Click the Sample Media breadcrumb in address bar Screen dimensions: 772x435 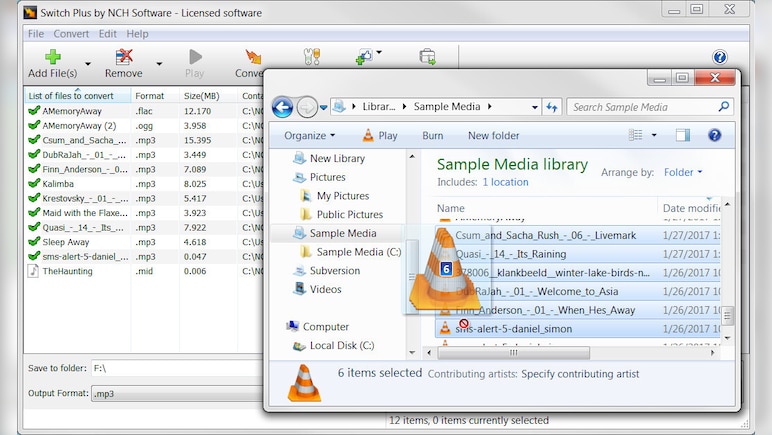pos(447,107)
